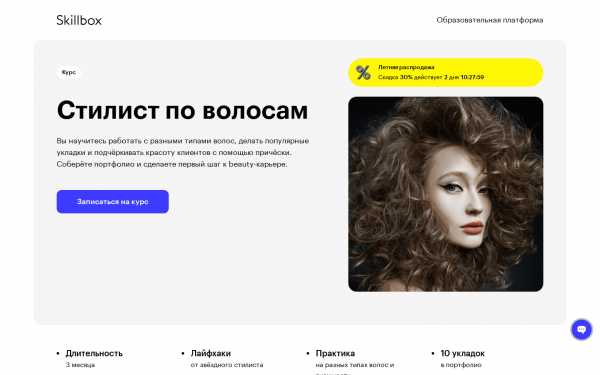Click "в портфолио" text
Viewport: 600px width, 375px height.
(x=461, y=365)
